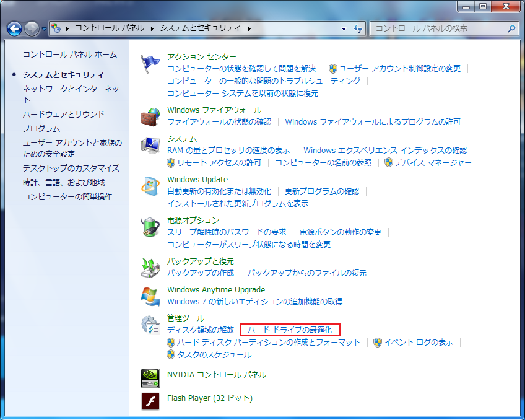
Task: Open Windows エクスペリエンス インデックスの確認
Action: coord(385,151)
